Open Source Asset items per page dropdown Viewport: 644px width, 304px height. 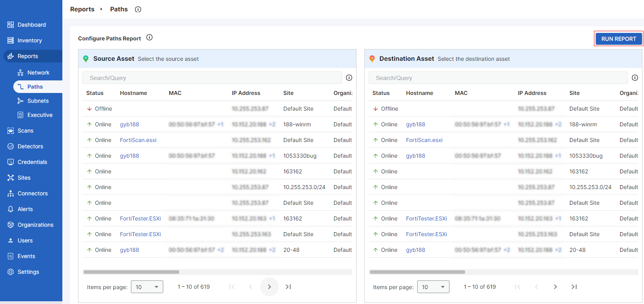coord(147,287)
